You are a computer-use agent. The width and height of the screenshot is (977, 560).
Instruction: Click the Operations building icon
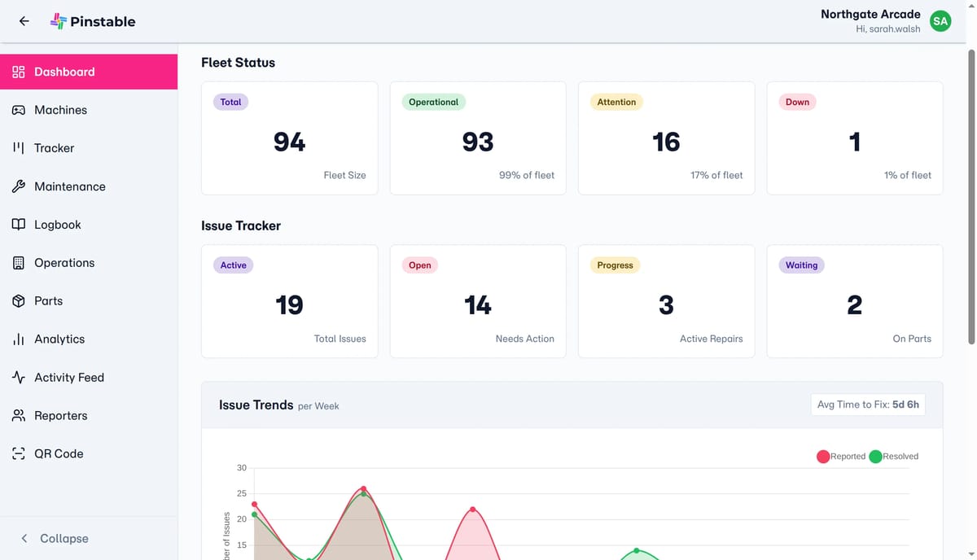19,263
